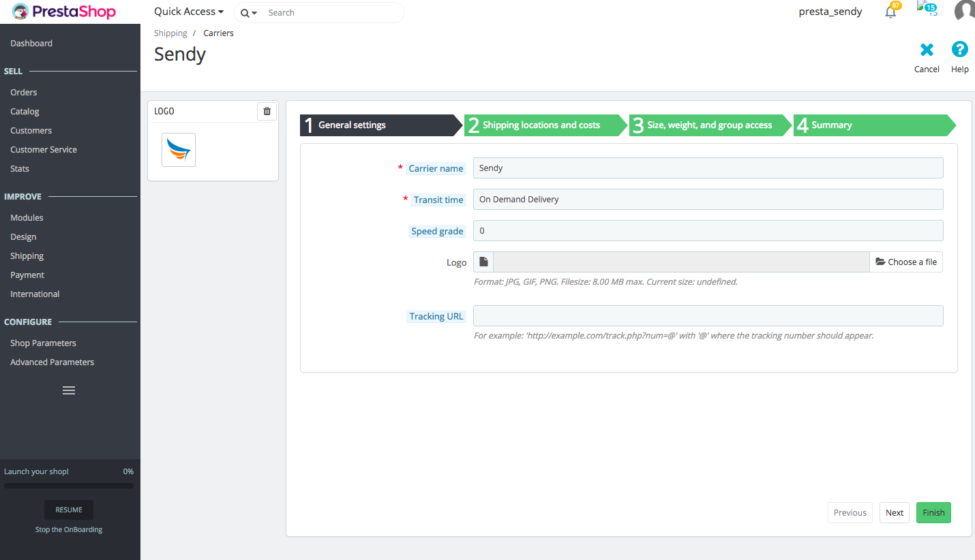Expand the Quick Access dropdown

point(189,12)
